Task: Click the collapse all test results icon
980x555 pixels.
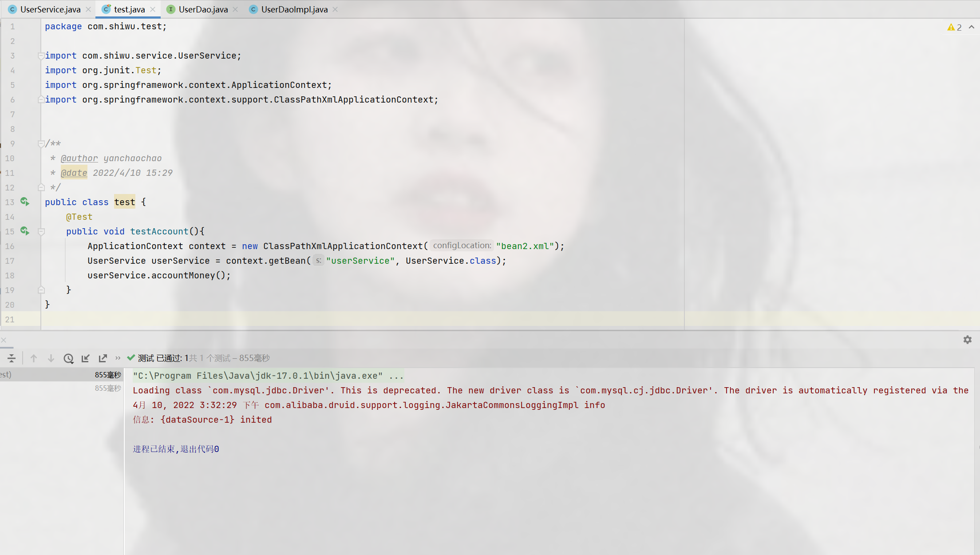Action: click(12, 358)
